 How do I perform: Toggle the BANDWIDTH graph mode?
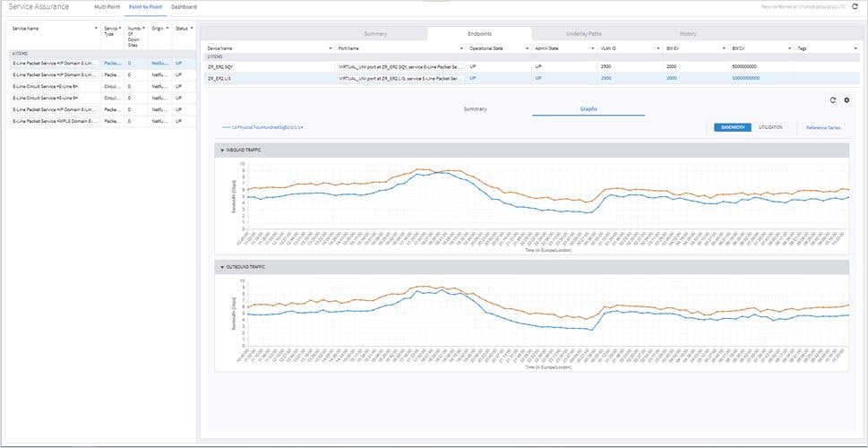coord(733,127)
